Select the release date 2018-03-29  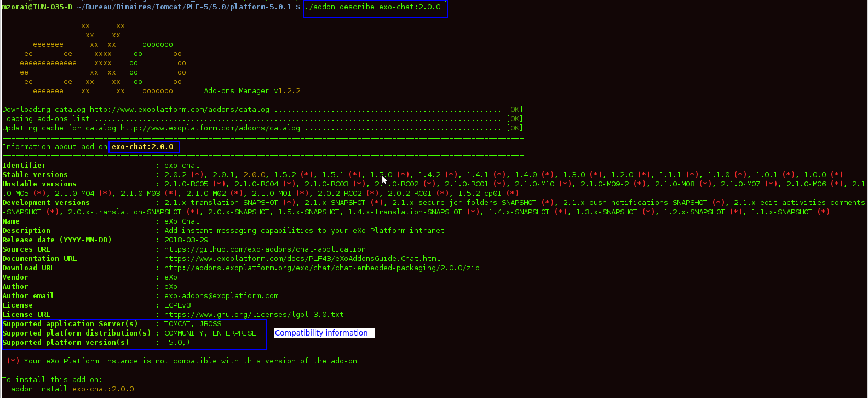tap(186, 240)
